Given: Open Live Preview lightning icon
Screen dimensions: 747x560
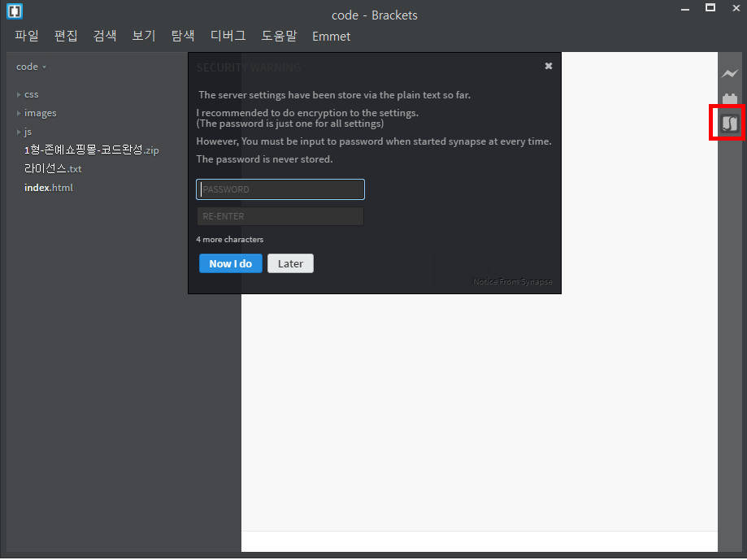Looking at the screenshot, I should pyautogui.click(x=729, y=73).
